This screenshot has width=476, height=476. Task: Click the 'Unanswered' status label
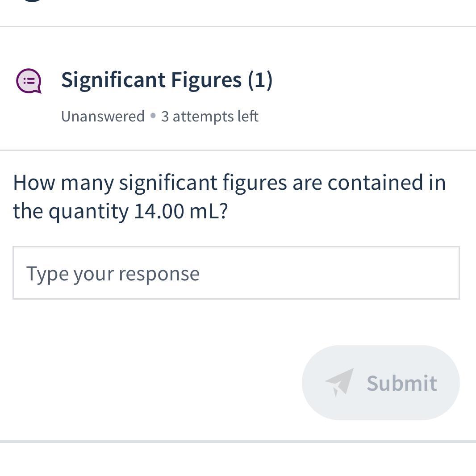click(103, 116)
